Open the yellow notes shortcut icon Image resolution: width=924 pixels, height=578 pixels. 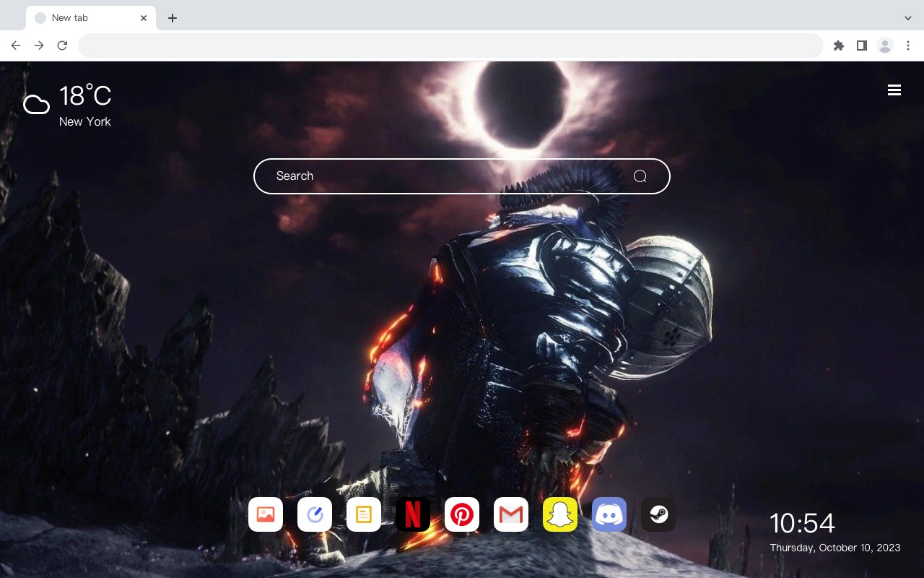click(364, 514)
